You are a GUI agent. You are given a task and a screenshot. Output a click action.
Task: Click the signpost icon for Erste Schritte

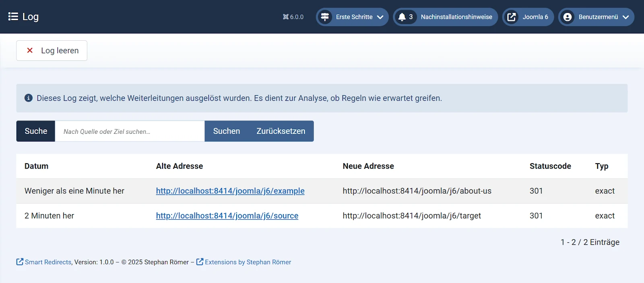(325, 17)
